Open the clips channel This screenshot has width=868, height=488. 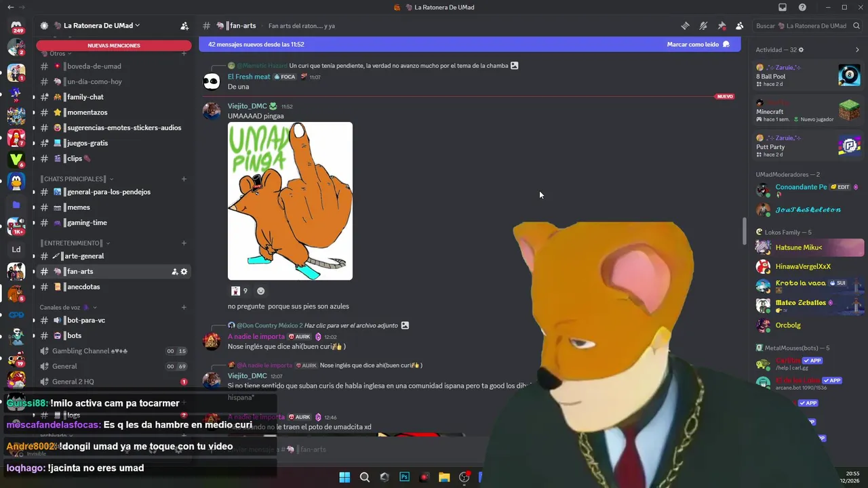click(x=114, y=159)
